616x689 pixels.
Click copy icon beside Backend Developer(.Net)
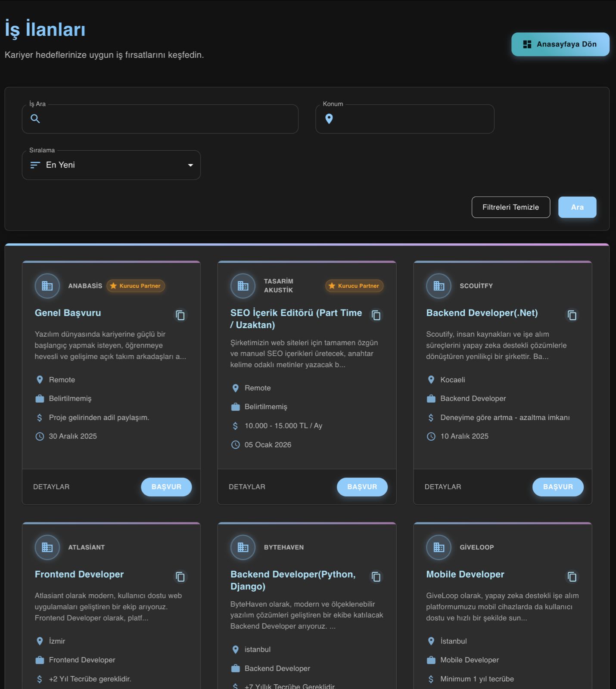pyautogui.click(x=572, y=315)
